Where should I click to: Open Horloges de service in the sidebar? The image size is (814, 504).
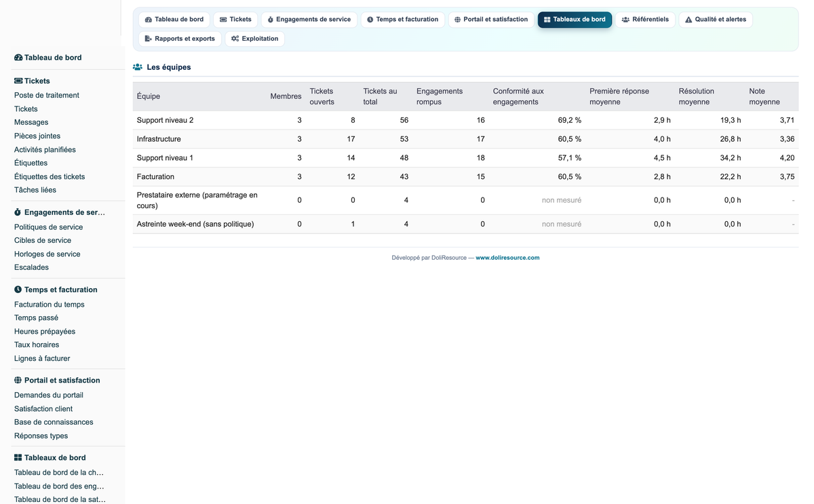pyautogui.click(x=47, y=254)
